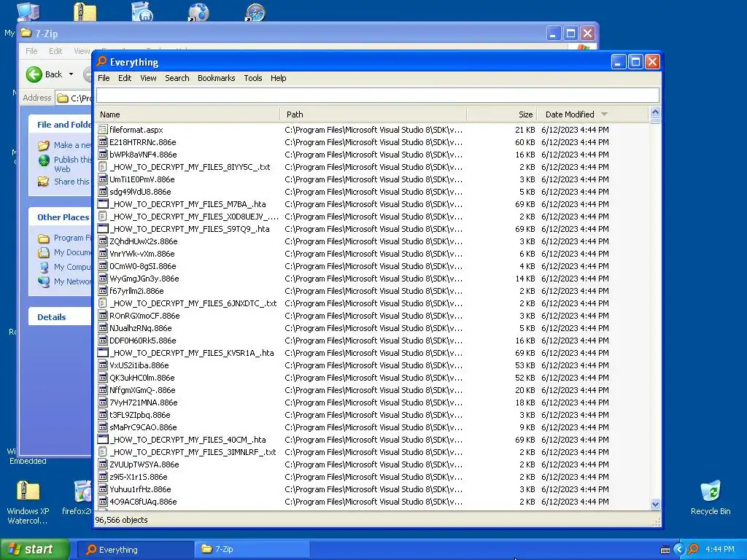This screenshot has width=747, height=560.
Task: Sort by Date Modified column header
Action: [x=592, y=114]
